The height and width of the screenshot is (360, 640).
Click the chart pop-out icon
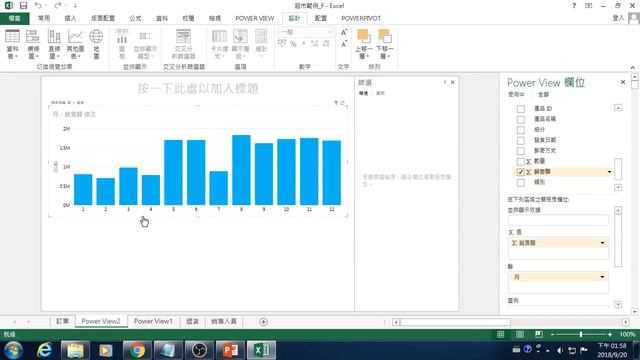[x=342, y=102]
